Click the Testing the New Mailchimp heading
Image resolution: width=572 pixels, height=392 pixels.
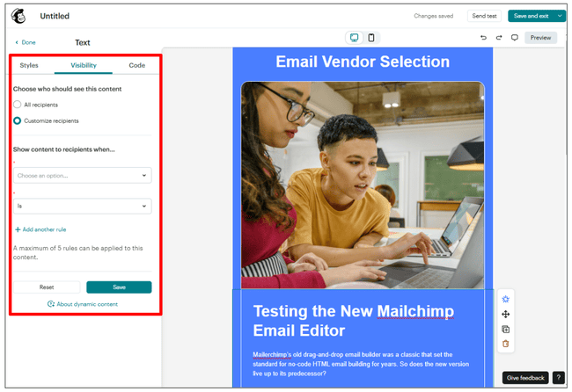[x=354, y=321]
